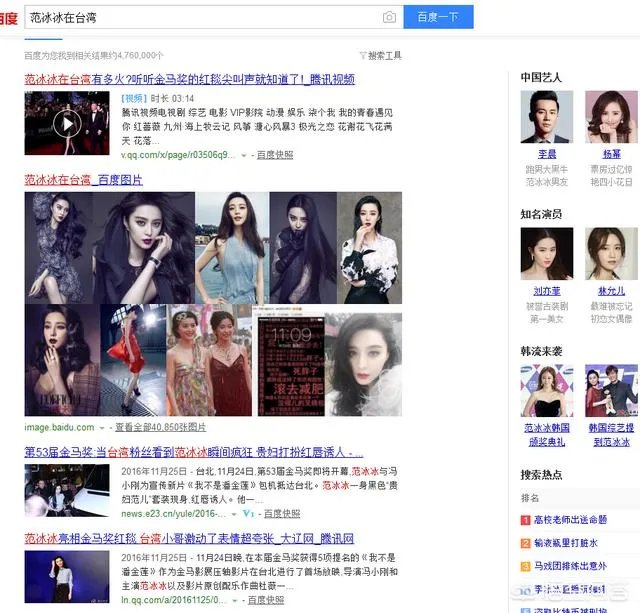Open the 搜索工具 filter tools
Viewport: 640px width, 613px height.
coord(381,56)
